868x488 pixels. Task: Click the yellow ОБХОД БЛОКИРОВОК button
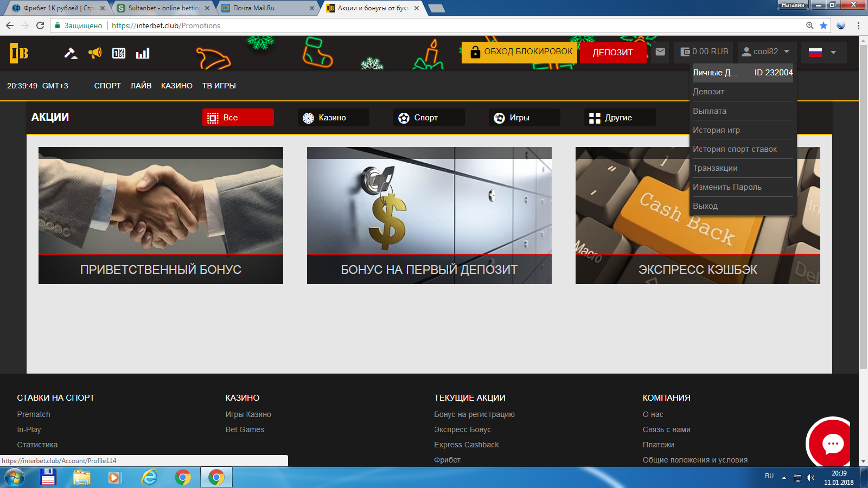(x=520, y=52)
